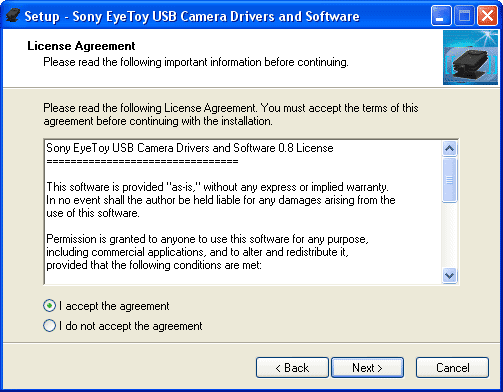Click the line "Permission is granted to anyone"

pyautogui.click(x=207, y=239)
